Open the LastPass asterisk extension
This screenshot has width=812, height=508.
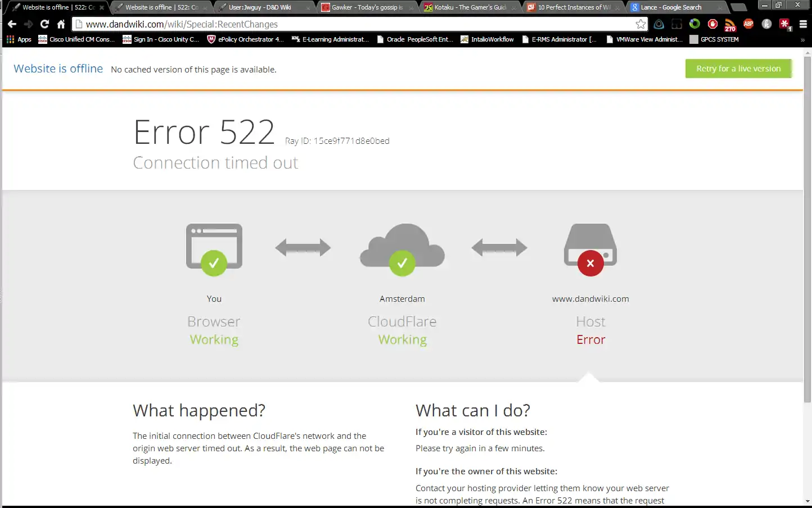(x=784, y=24)
